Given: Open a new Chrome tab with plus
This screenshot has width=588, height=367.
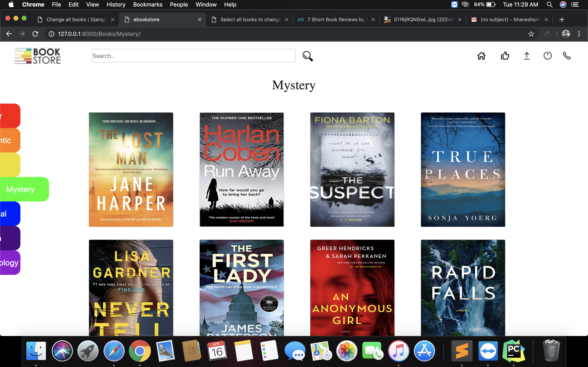Looking at the screenshot, I should coord(561,20).
